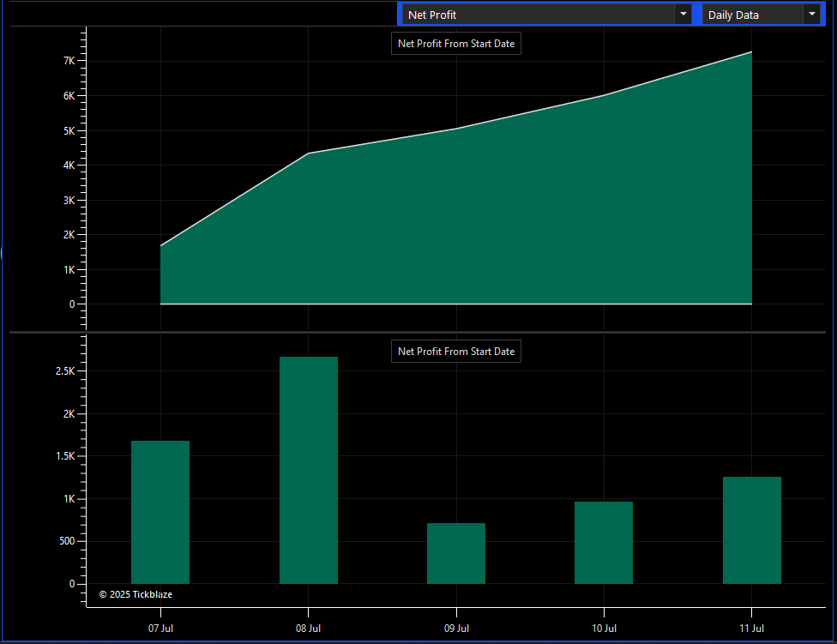Click the lower Net Profit From Start Date legend
Viewport: 837px width, 644px height.
click(456, 352)
